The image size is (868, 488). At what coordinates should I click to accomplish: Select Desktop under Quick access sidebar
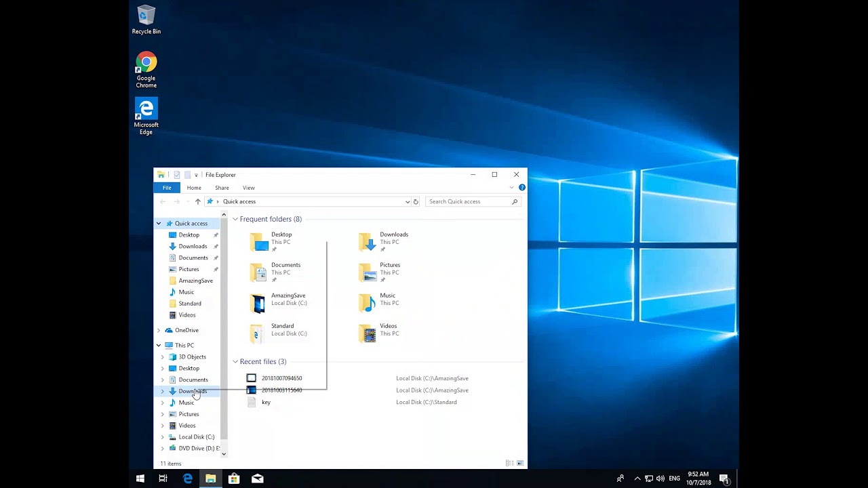click(189, 235)
